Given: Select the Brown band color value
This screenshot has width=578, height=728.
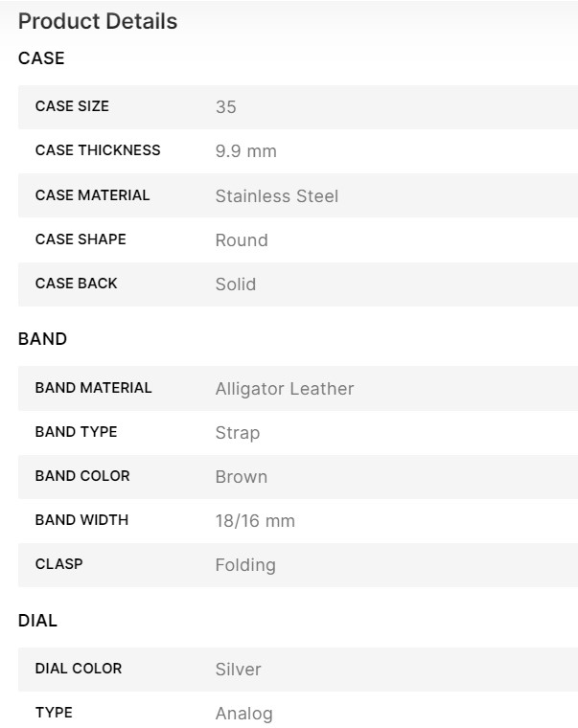Looking at the screenshot, I should click(242, 477).
